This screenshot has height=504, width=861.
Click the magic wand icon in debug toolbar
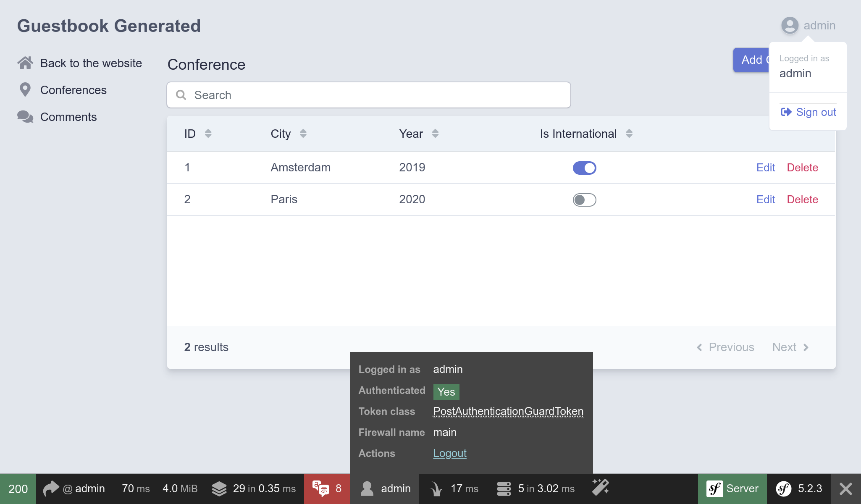pyautogui.click(x=601, y=487)
